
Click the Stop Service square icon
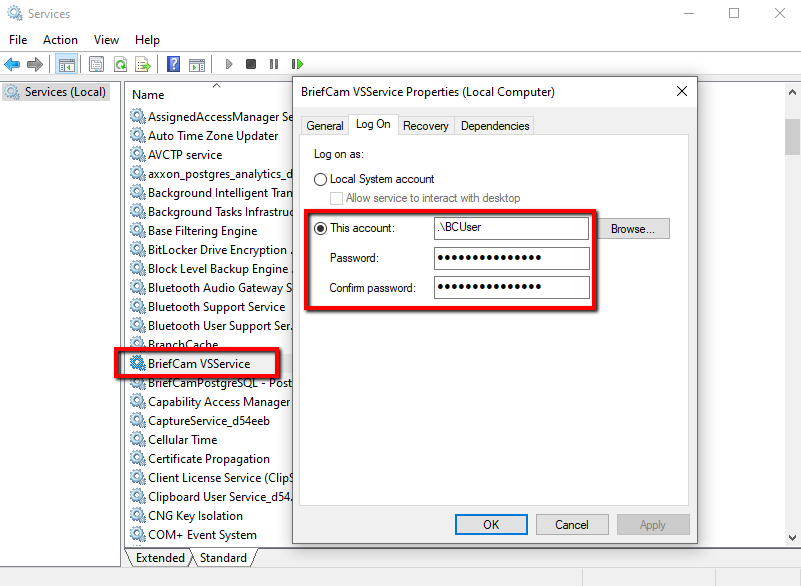[251, 64]
